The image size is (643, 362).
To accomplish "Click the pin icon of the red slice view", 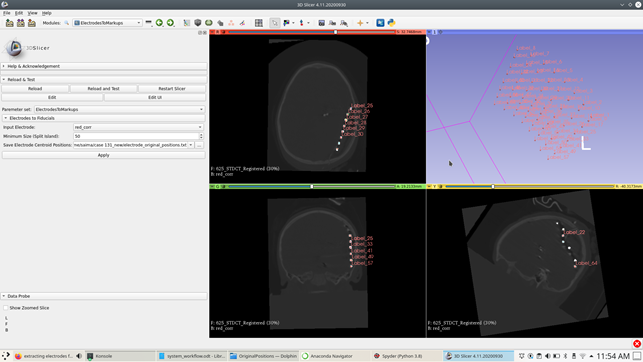I will tap(212, 32).
